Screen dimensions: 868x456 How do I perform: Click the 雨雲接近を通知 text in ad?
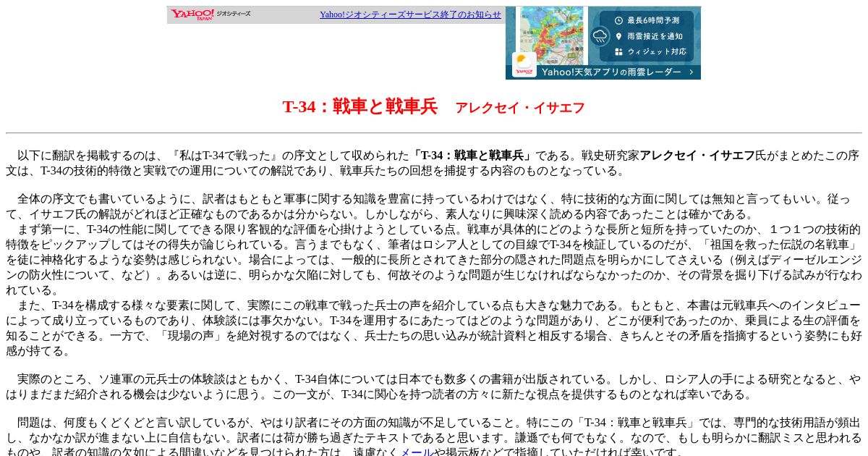tap(655, 36)
